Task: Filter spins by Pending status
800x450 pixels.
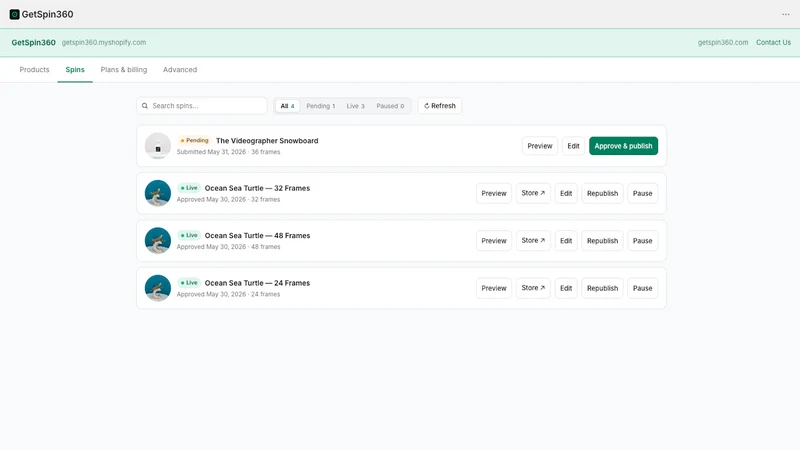Action: coord(320,106)
